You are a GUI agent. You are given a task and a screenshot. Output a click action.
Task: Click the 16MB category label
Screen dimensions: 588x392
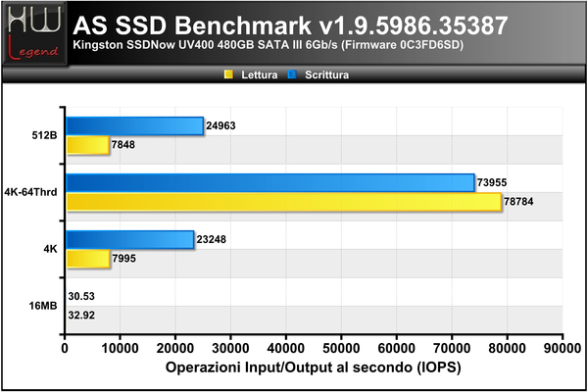tap(43, 306)
